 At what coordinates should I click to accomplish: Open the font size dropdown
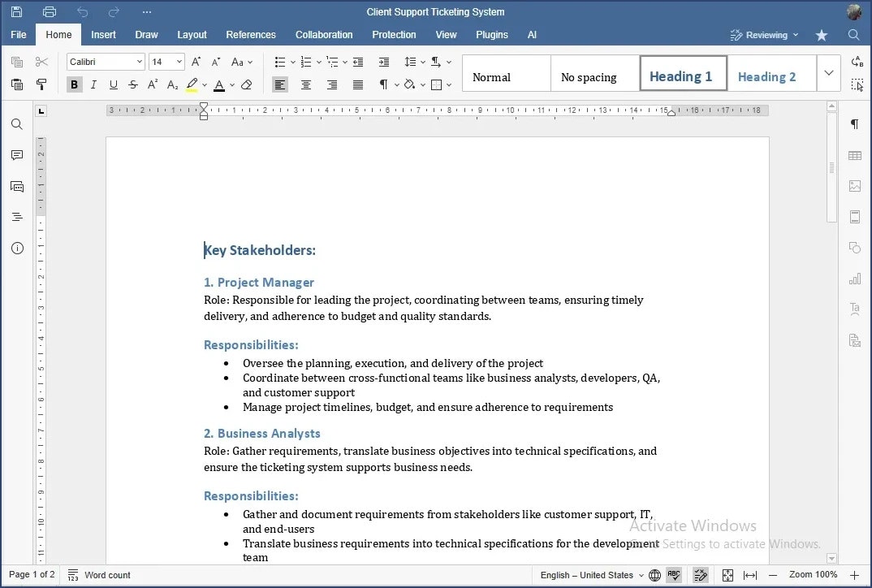pyautogui.click(x=179, y=61)
